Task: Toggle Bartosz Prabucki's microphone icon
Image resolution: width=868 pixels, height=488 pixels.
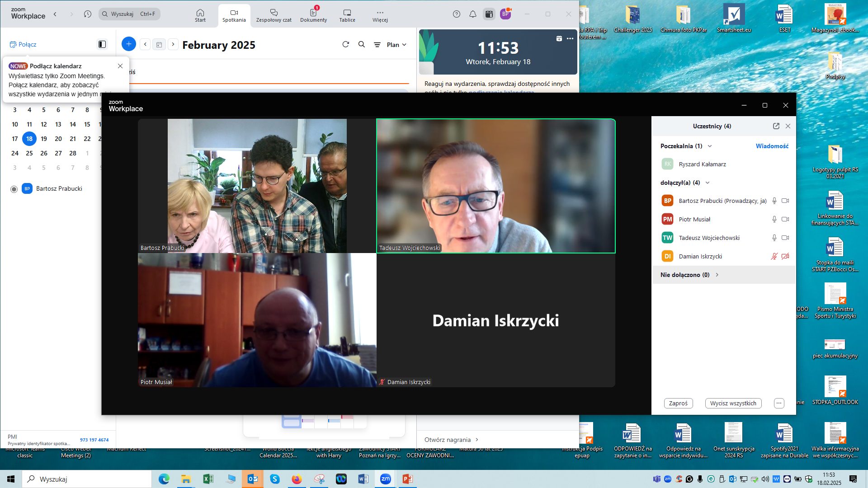Action: [774, 201]
